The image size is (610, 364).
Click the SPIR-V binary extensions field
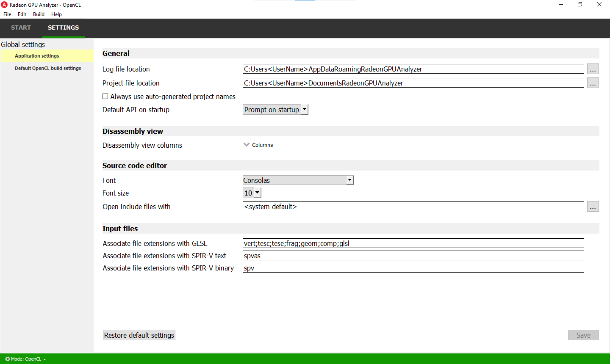pyautogui.click(x=413, y=268)
